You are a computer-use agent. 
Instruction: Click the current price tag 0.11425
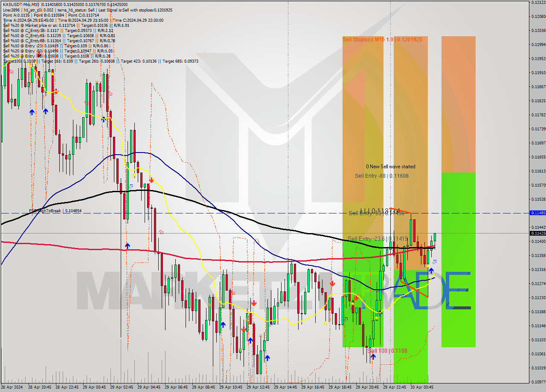pos(537,233)
